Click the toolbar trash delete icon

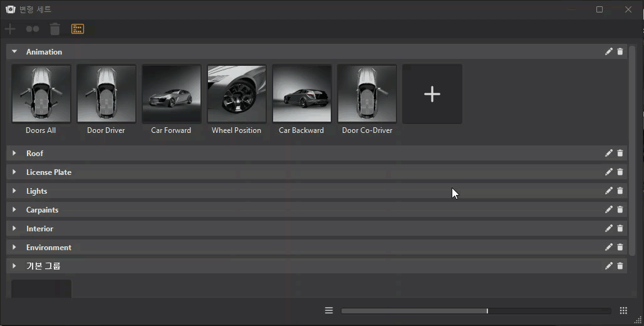pos(55,29)
